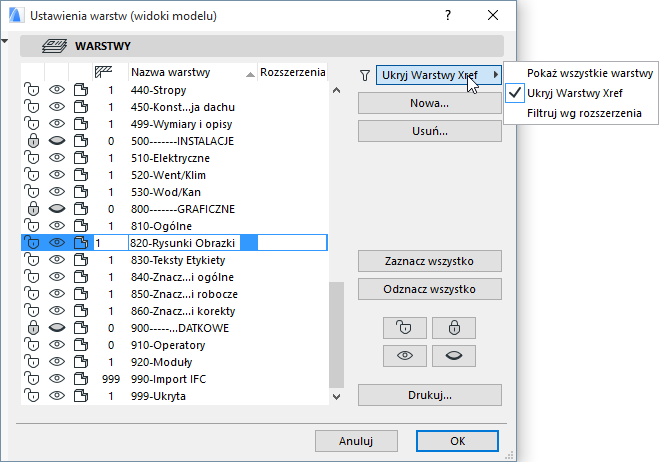Click the layer list vertical scrollbar
659x462 pixels.
point(336,330)
